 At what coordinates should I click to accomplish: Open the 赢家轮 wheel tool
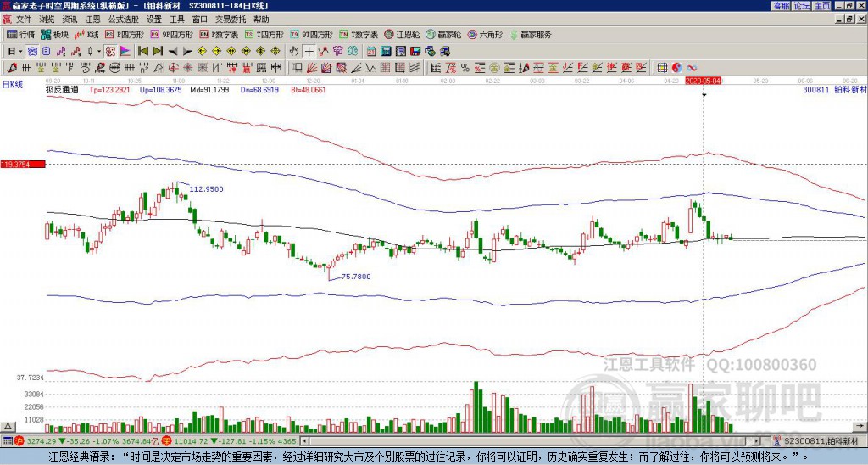click(443, 34)
